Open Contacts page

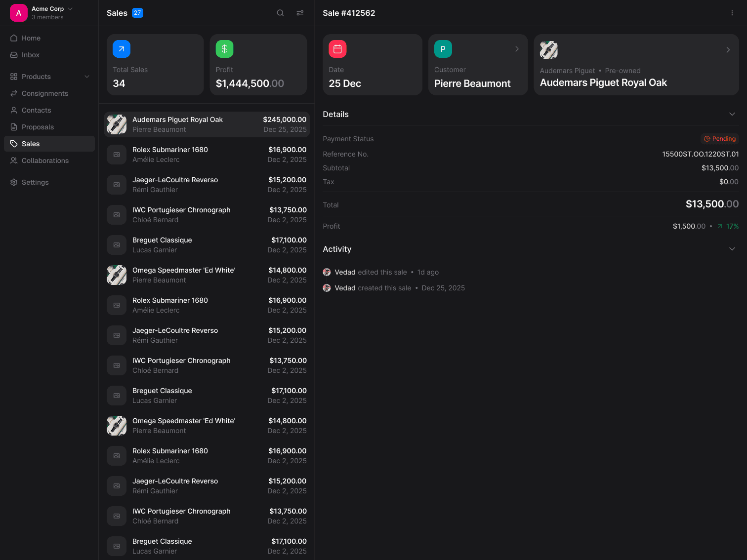pos(49,110)
